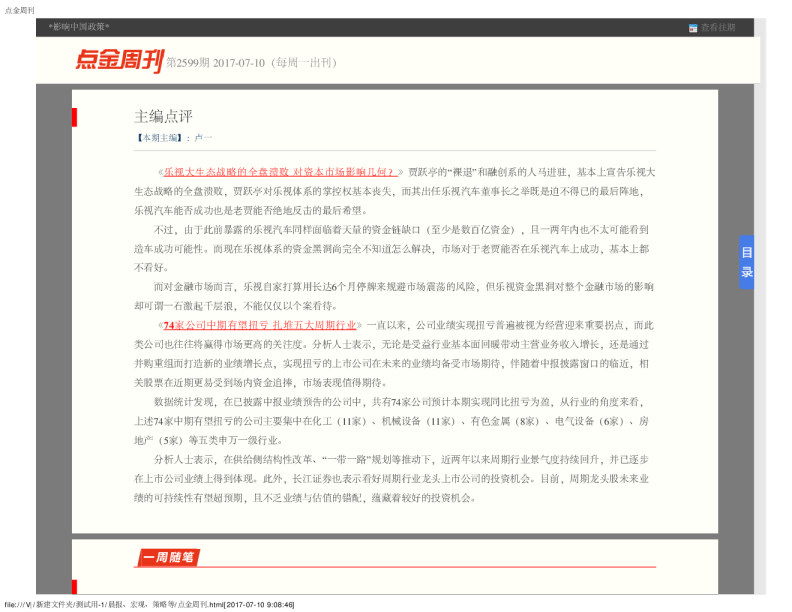Click the *影响中国政策* header text

click(79, 27)
